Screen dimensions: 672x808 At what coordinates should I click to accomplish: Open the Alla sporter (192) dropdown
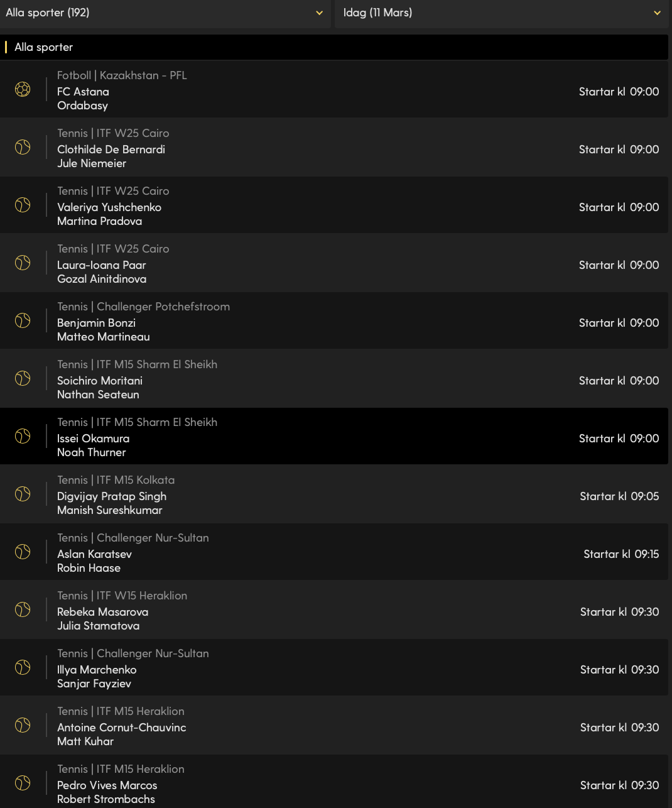(x=165, y=13)
